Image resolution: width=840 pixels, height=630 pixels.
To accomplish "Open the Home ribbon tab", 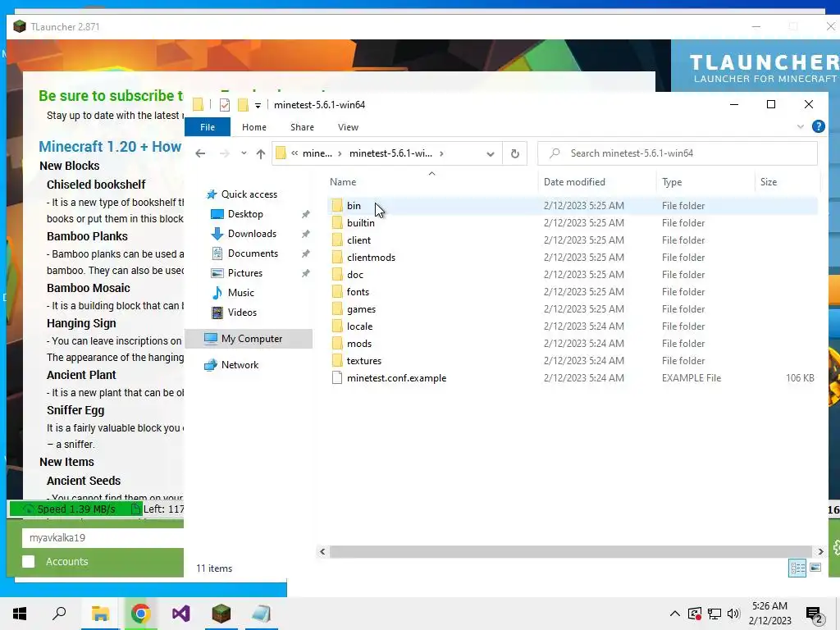I will coord(254,127).
